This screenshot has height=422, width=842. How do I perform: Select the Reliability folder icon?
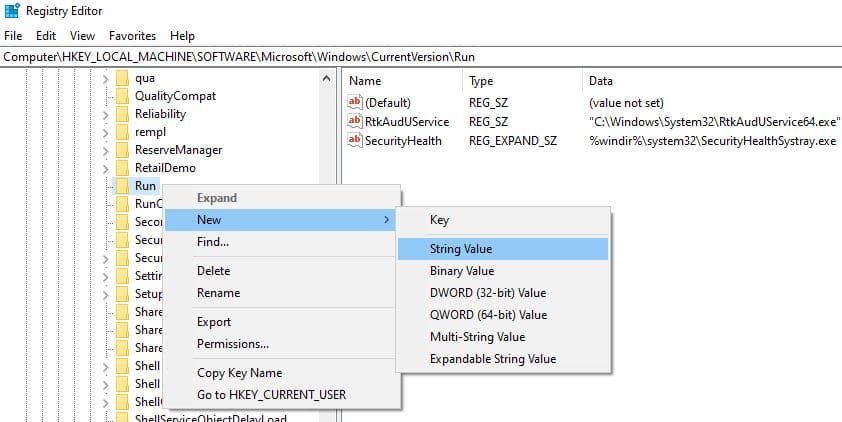point(122,114)
